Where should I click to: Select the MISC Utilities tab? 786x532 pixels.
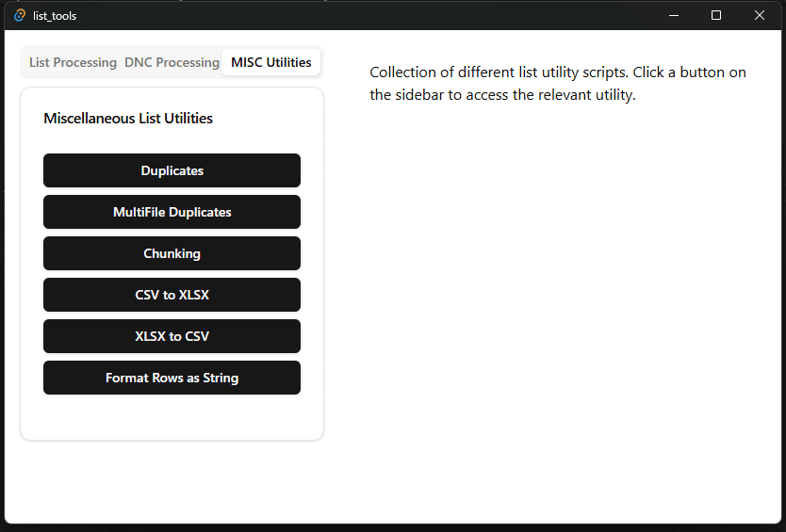tap(270, 63)
